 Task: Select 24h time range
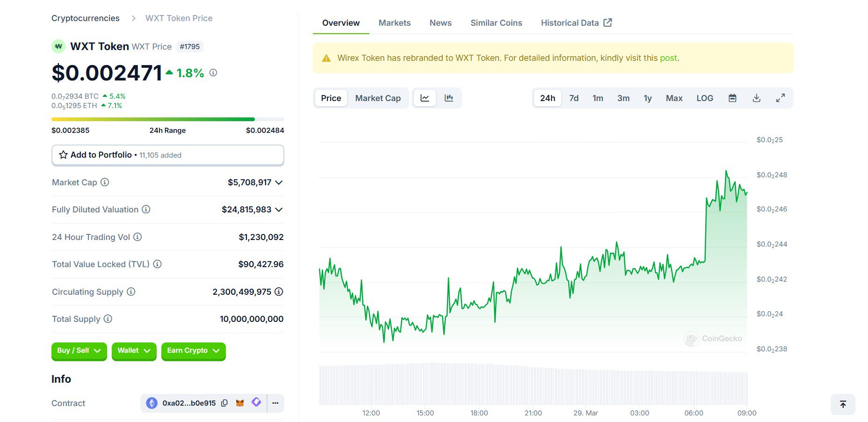(x=548, y=98)
